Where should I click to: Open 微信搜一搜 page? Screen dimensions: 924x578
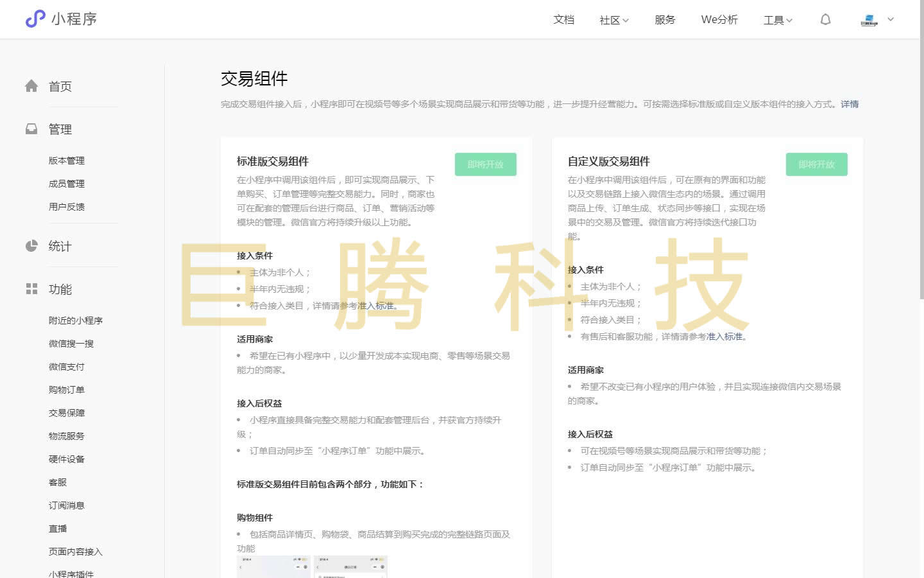[x=71, y=344]
